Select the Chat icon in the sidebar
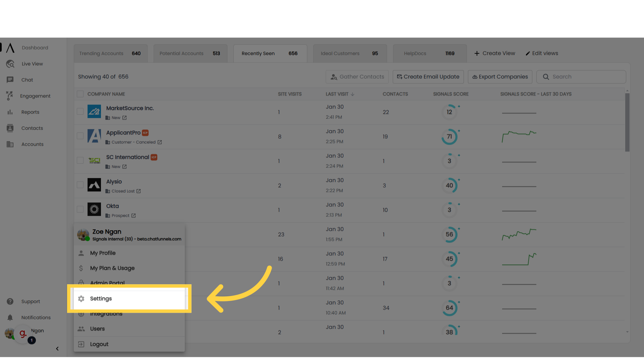 click(x=10, y=80)
